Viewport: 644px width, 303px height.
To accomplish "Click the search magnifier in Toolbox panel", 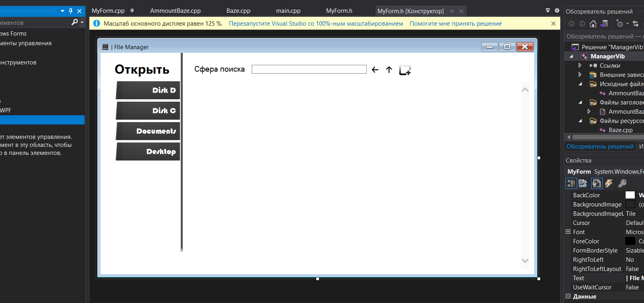I will click(75, 22).
